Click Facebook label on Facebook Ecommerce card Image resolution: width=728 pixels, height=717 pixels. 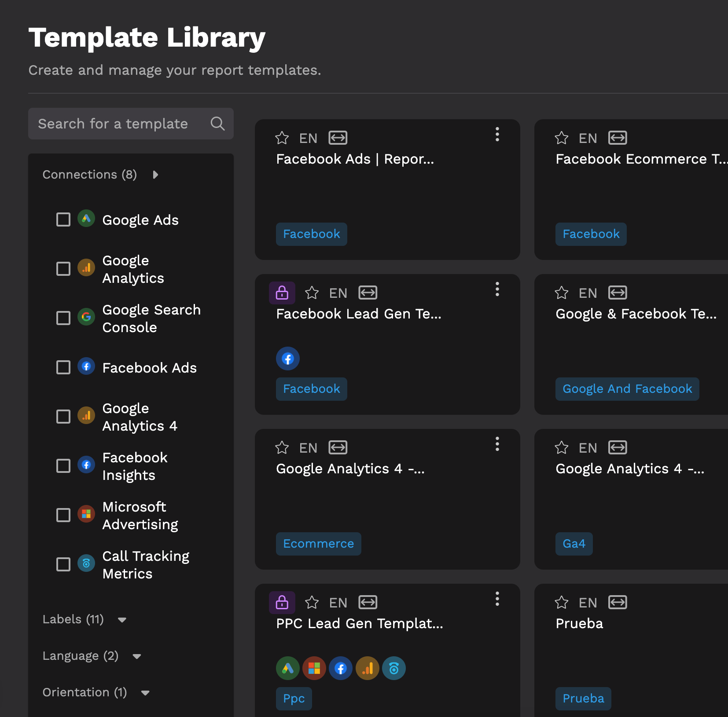click(x=591, y=234)
